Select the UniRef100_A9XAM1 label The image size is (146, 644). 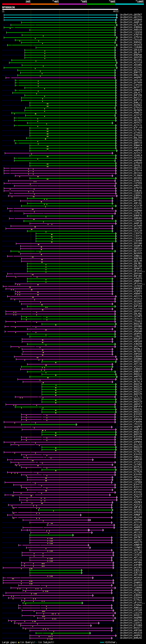(x=131, y=65)
